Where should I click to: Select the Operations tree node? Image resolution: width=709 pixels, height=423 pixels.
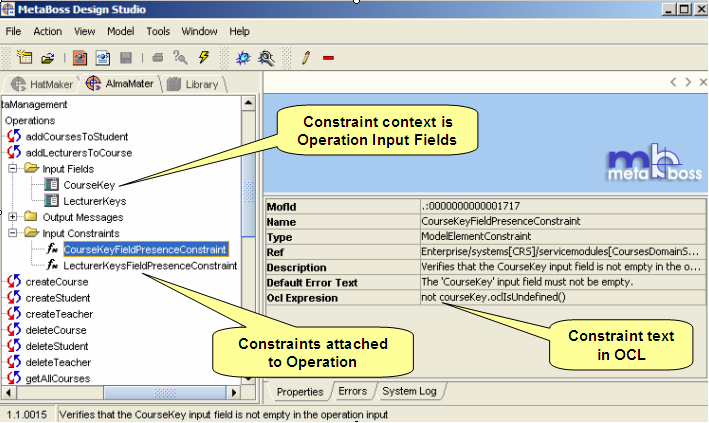coord(30,120)
